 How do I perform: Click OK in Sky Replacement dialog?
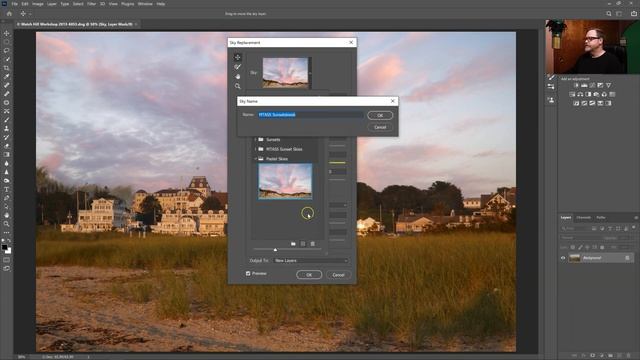pyautogui.click(x=309, y=275)
